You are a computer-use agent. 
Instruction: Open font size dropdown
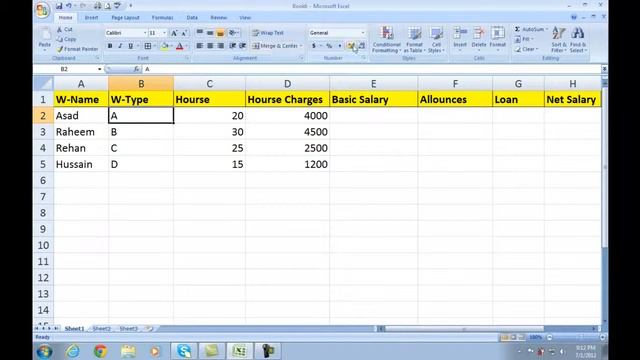tap(164, 33)
